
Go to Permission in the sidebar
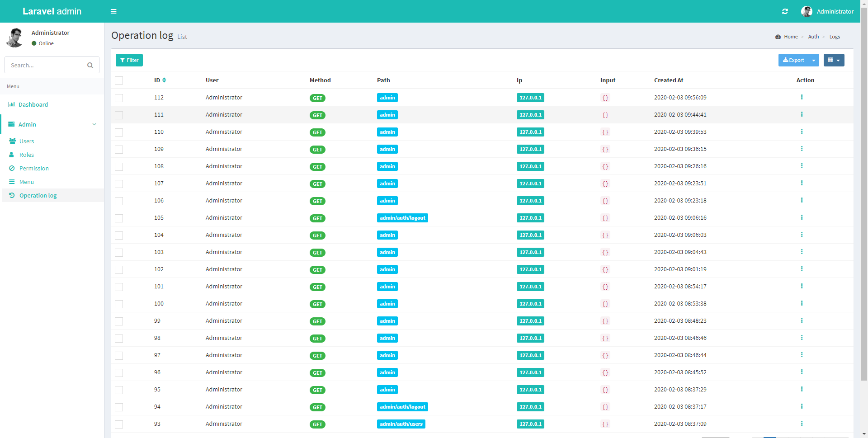coord(34,168)
